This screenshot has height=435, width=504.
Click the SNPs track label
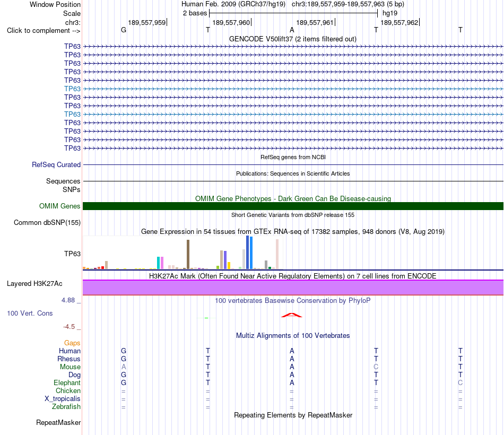coord(72,190)
